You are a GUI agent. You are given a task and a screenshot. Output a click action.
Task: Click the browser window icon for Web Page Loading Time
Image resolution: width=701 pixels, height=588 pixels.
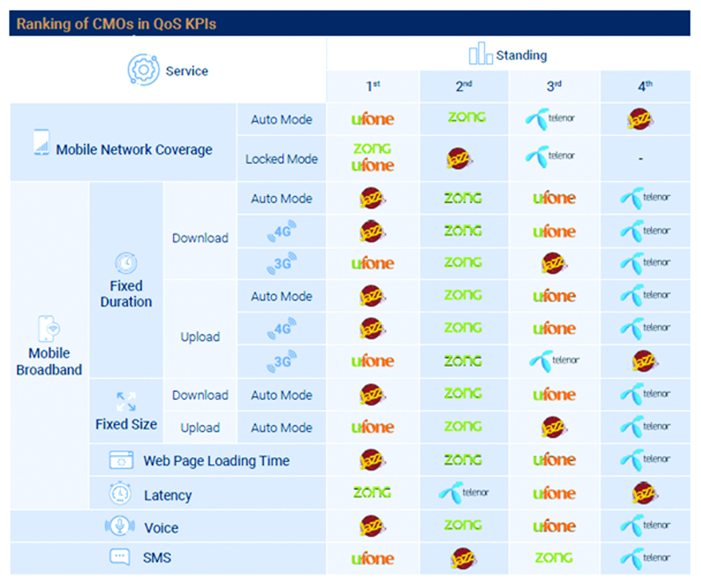coord(121,460)
